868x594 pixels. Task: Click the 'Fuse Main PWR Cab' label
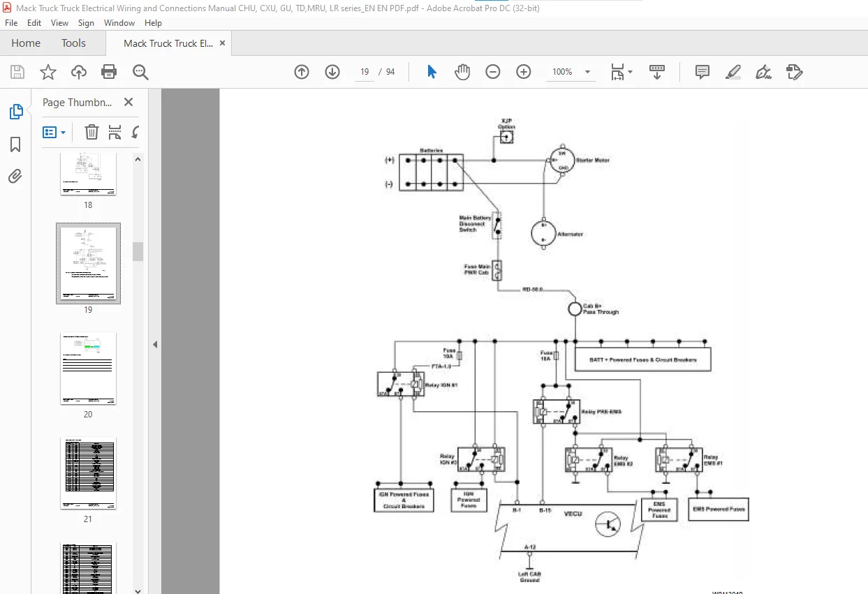[x=477, y=269]
